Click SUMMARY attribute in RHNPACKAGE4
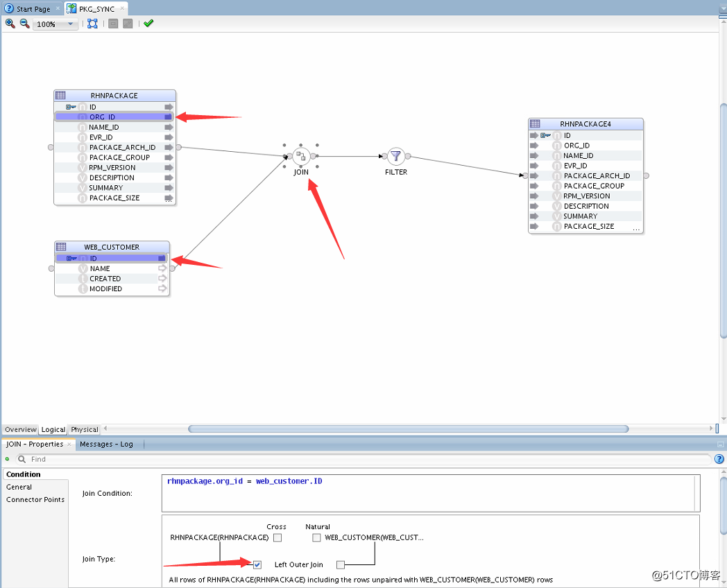 pos(581,216)
